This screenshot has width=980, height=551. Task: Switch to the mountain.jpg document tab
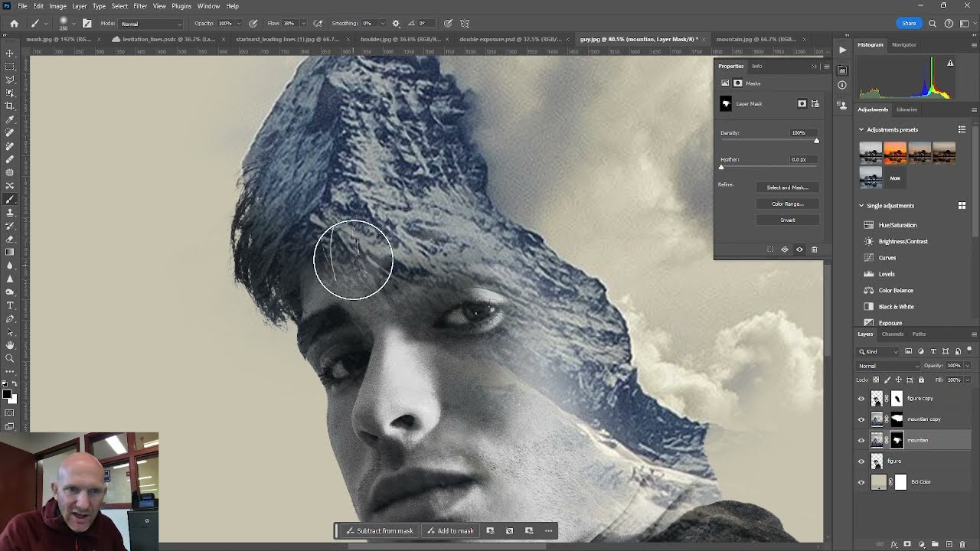coord(756,39)
